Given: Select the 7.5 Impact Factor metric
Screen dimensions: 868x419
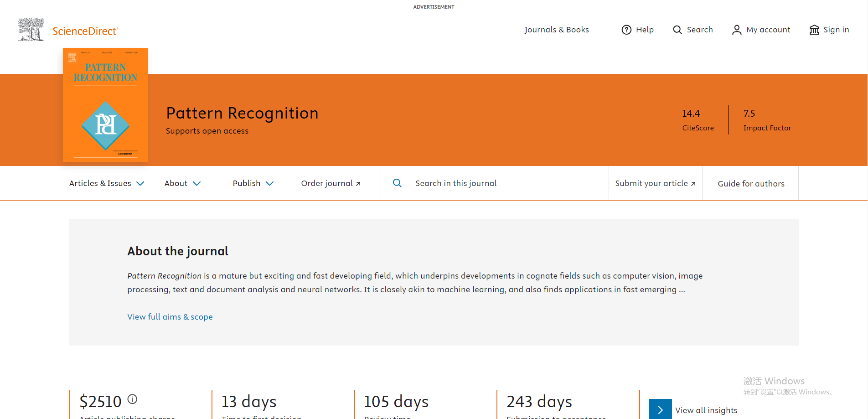Looking at the screenshot, I should [x=767, y=120].
